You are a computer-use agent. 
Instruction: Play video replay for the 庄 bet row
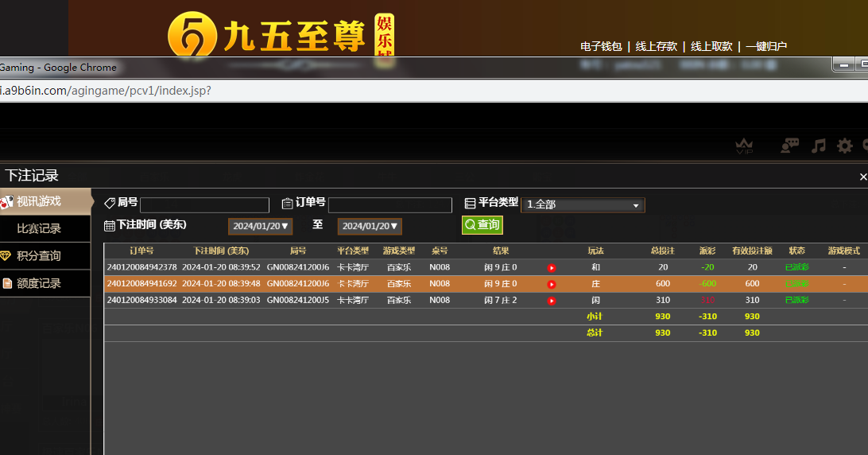point(552,284)
